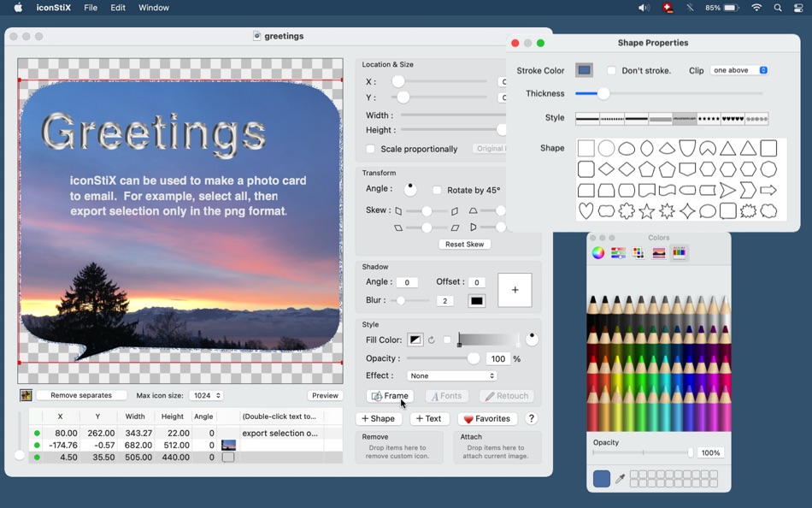This screenshot has width=812, height=508.
Task: Open the iconStiX application menu
Action: (x=53, y=8)
